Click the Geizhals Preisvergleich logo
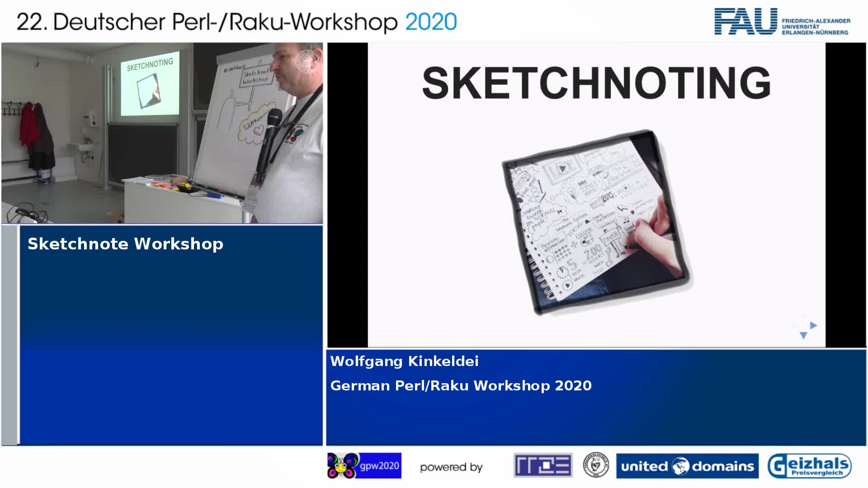Screen dimensions: 868x488 pyautogui.click(x=809, y=466)
